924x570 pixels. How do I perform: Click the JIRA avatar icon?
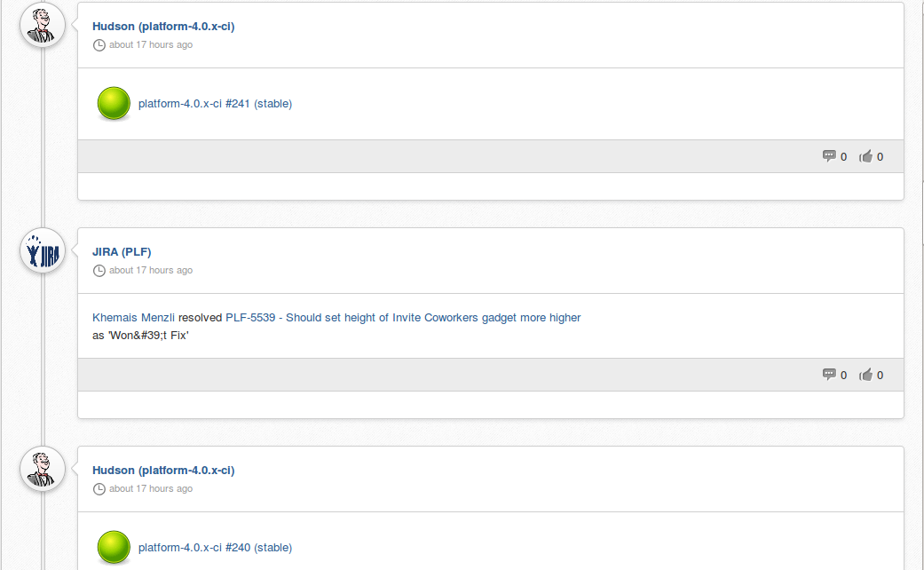tap(43, 251)
